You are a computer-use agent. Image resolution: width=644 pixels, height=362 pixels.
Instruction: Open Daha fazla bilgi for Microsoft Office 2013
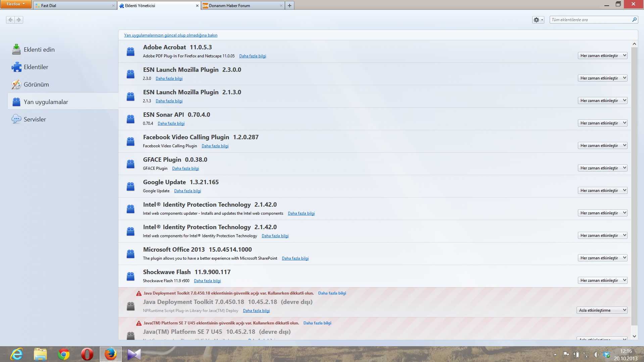pos(295,258)
